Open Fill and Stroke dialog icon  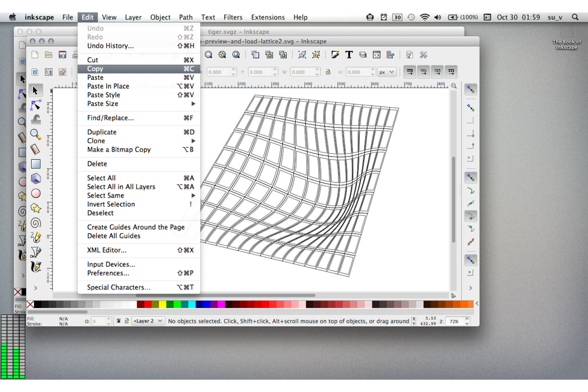click(335, 55)
